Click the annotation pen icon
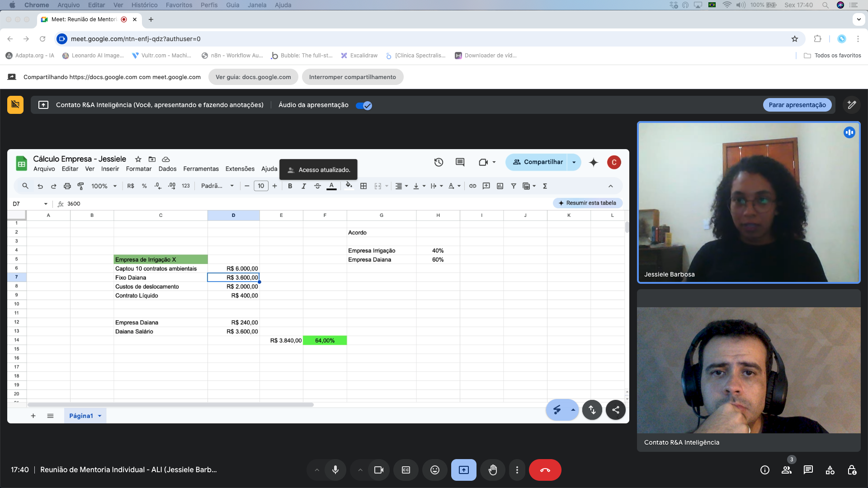The height and width of the screenshot is (488, 868). tap(852, 105)
